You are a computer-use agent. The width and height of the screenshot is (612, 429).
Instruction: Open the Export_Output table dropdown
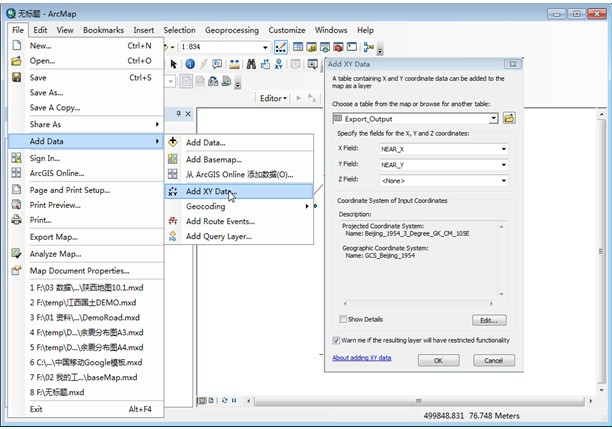494,118
